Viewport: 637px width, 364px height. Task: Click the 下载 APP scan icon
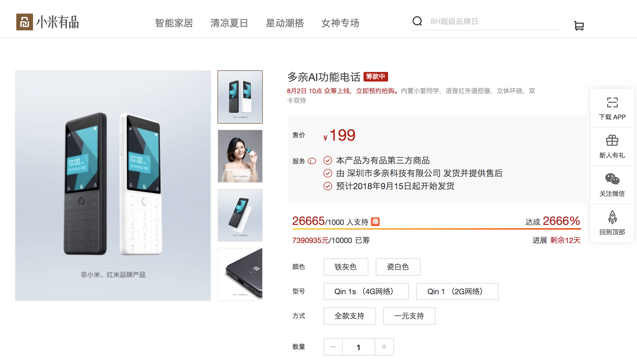point(612,102)
